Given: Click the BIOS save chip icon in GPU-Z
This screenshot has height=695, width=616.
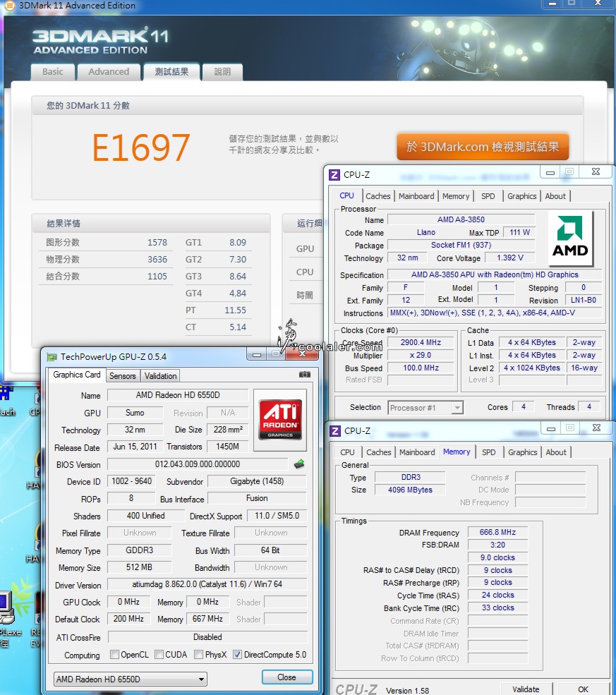Looking at the screenshot, I should [299, 464].
